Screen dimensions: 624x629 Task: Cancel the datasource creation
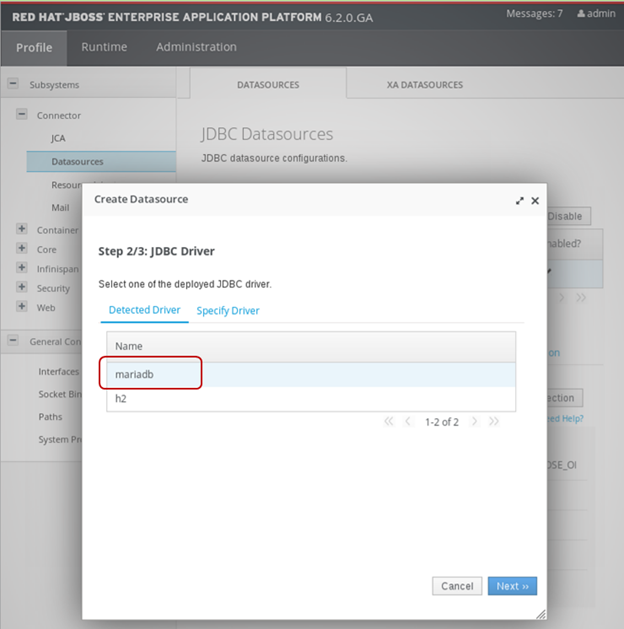[x=456, y=586]
